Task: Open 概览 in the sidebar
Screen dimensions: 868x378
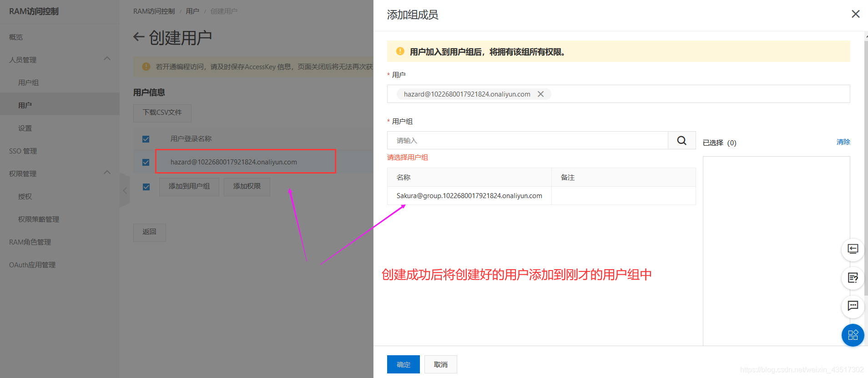Action: (x=16, y=37)
